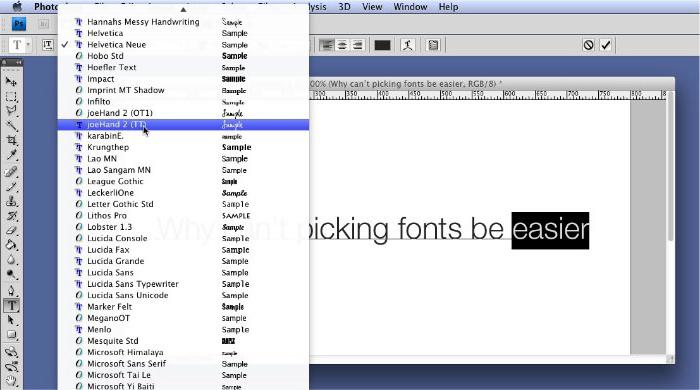Select the Pen tool

[x=11, y=291]
